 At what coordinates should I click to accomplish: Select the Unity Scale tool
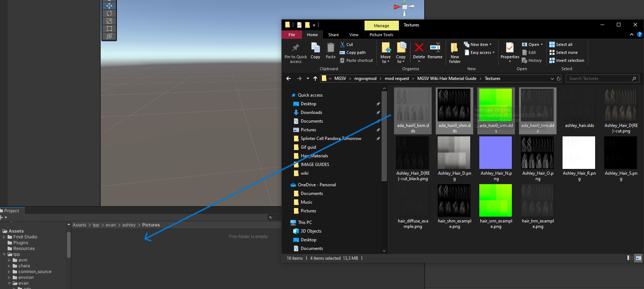pos(109,21)
